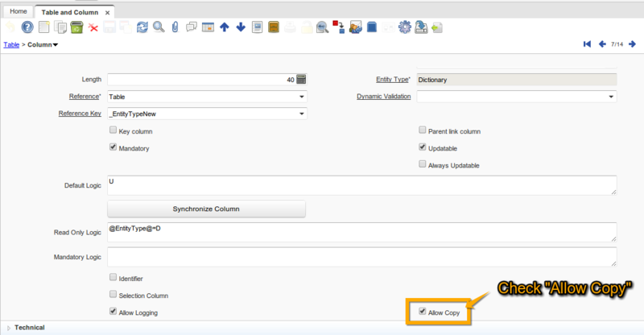Close the Table and Column tab
This screenshot has width=644, height=335.
coord(107,12)
